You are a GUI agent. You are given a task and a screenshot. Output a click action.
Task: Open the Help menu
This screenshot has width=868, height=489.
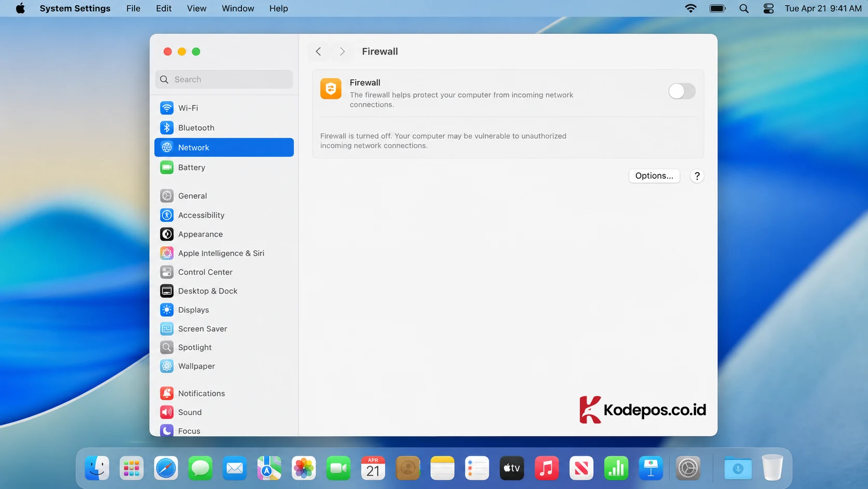(278, 8)
